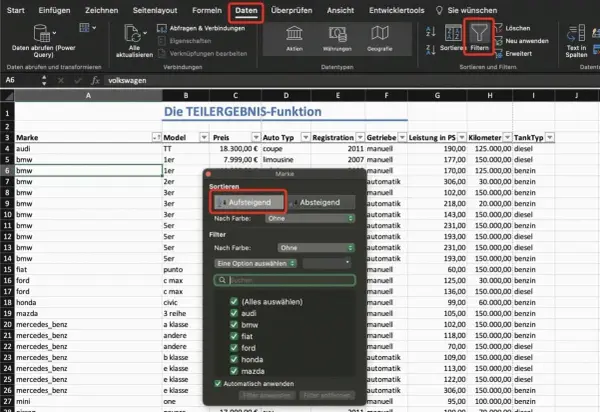Open the Registration column filter dropdown
This screenshot has width=600, height=412.
pos(360,137)
